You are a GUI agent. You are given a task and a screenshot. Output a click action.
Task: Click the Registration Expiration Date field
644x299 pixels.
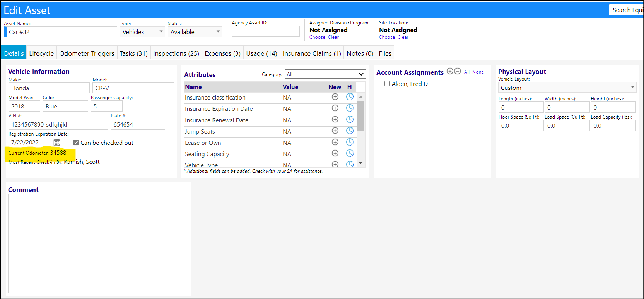30,142
